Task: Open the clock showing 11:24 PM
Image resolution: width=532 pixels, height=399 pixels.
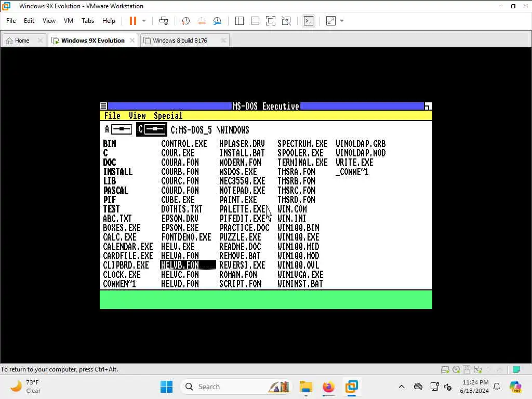Action: [x=474, y=387]
